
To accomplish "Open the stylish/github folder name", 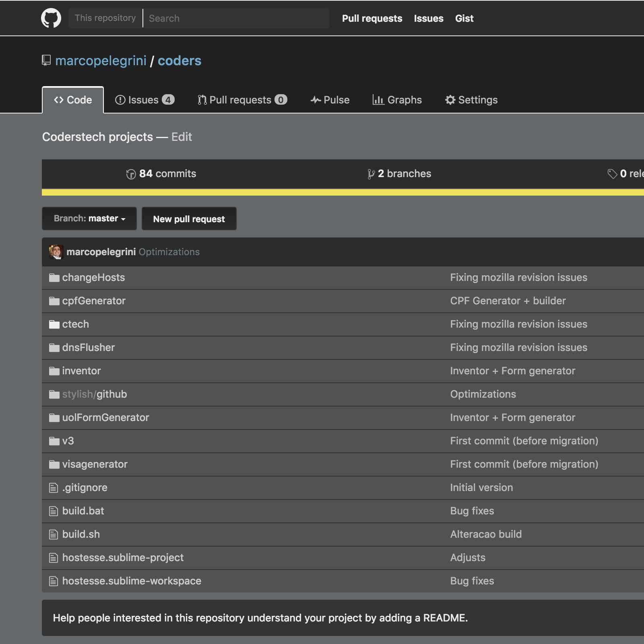I will [95, 394].
